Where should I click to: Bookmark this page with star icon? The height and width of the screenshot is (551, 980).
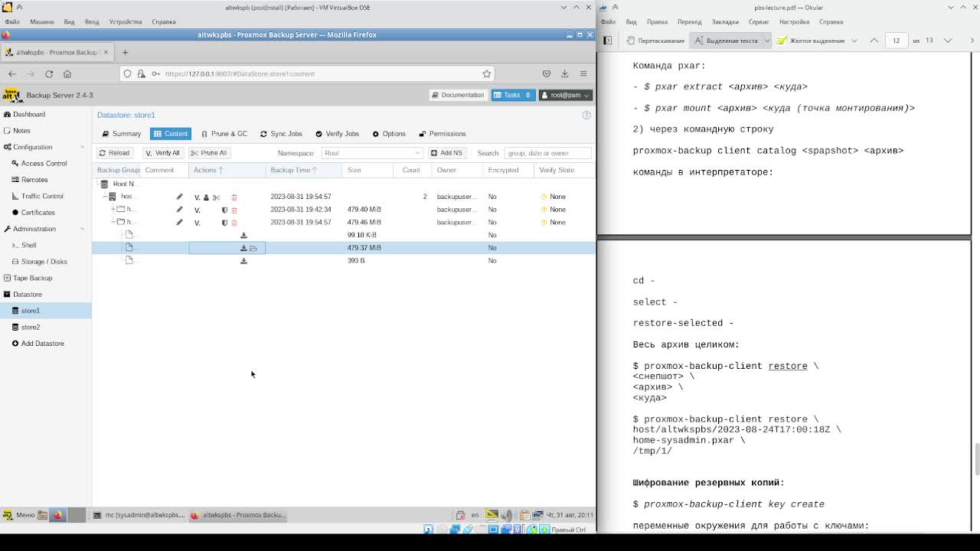pyautogui.click(x=486, y=73)
